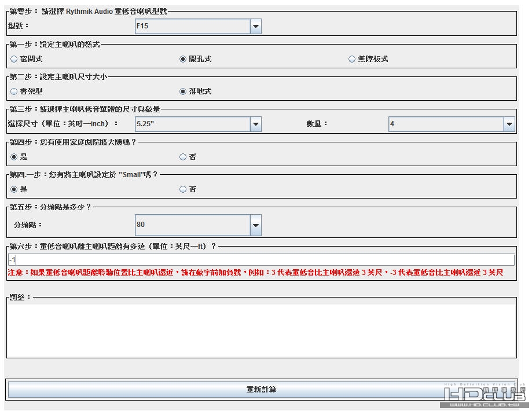Click the 第二步：設定主喇叭尺寸大小 heading
Image resolution: width=532 pixels, height=411 pixels.
coord(58,77)
